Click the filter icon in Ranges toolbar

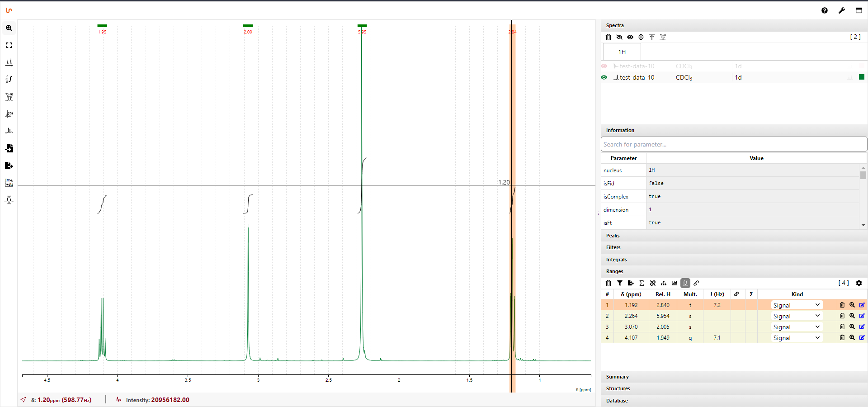point(620,283)
